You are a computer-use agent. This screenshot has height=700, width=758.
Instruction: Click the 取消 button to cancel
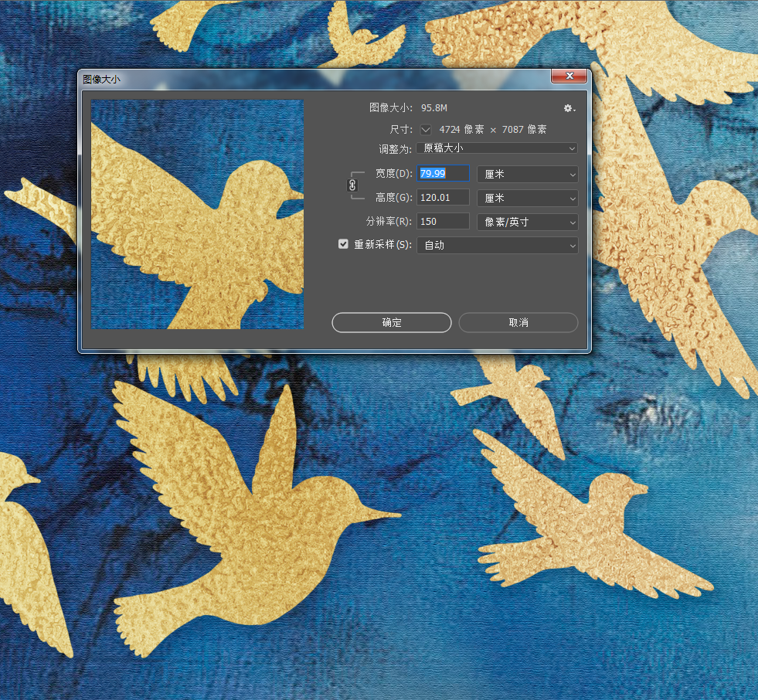(x=518, y=322)
